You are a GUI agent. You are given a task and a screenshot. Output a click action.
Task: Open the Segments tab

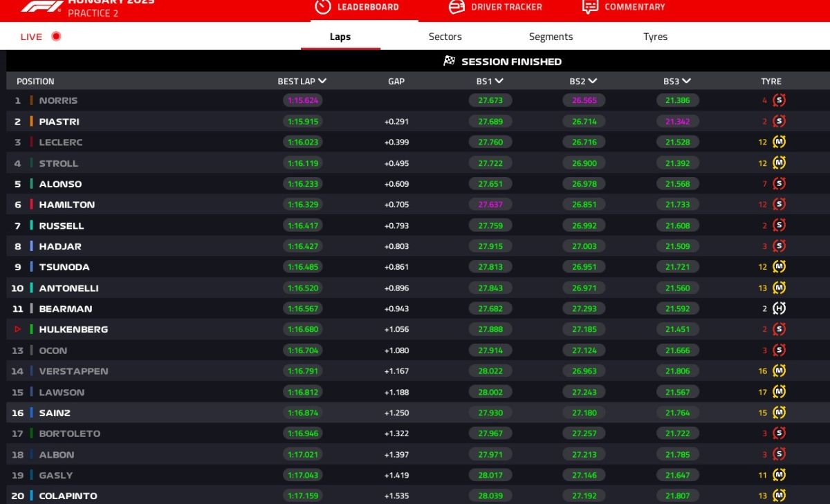click(x=551, y=37)
